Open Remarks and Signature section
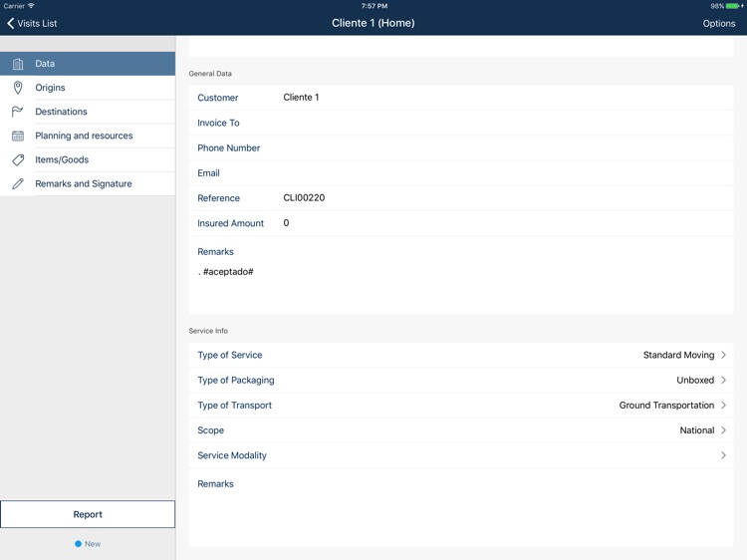747x560 pixels. tap(88, 184)
